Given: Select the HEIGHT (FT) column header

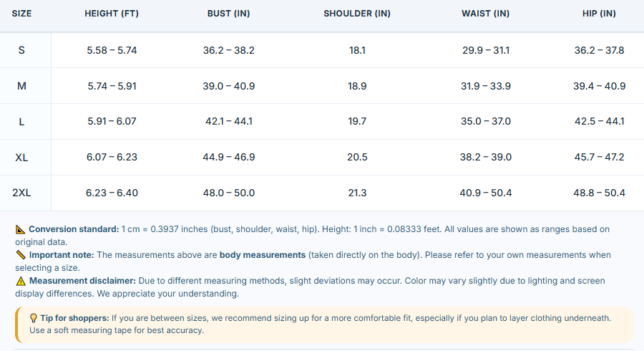Looking at the screenshot, I should (112, 14).
